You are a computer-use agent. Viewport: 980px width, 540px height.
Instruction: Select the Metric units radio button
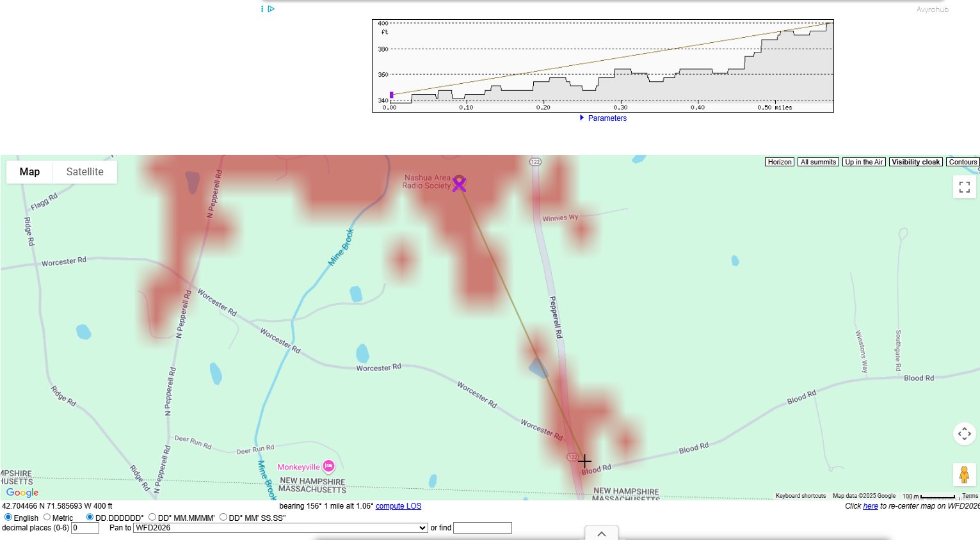point(47,517)
